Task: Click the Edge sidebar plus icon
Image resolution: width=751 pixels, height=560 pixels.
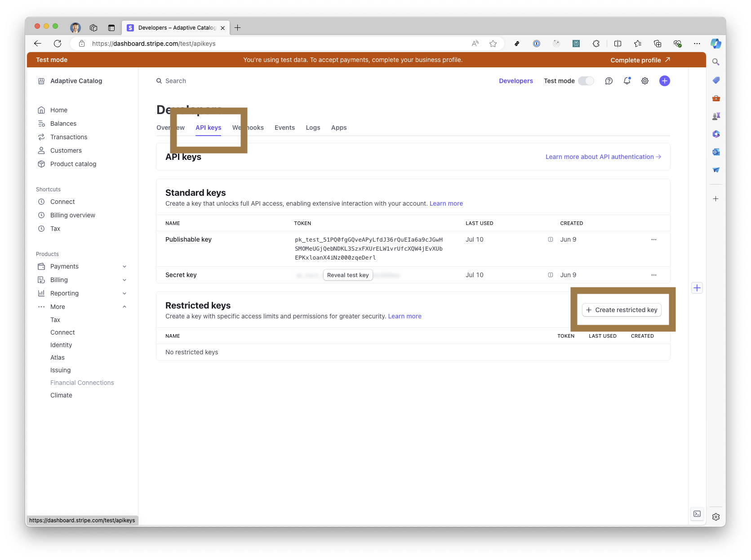Action: pos(716,198)
